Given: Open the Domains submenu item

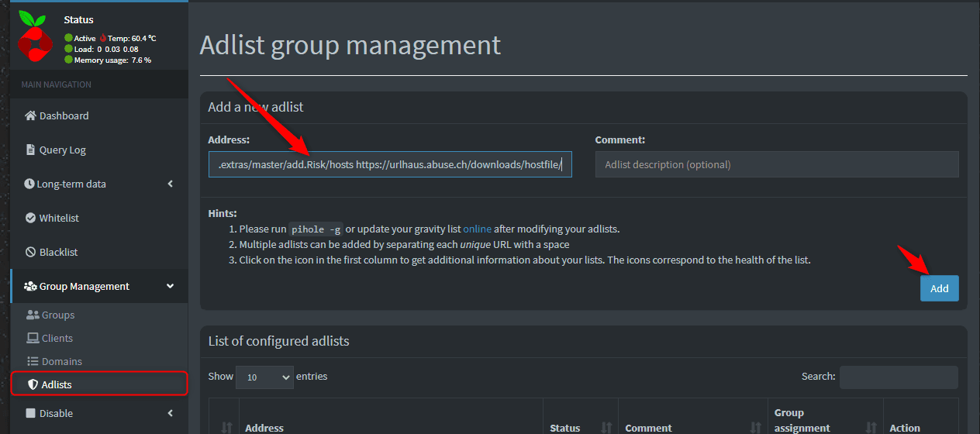Looking at the screenshot, I should 99,361.
